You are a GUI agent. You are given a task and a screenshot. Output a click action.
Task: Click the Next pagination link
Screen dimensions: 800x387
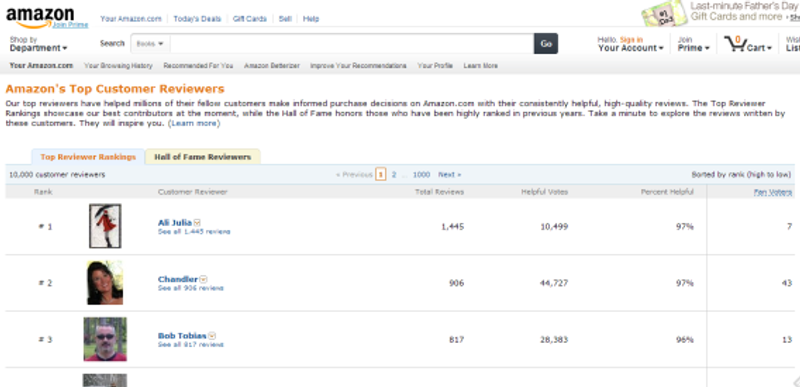click(449, 174)
